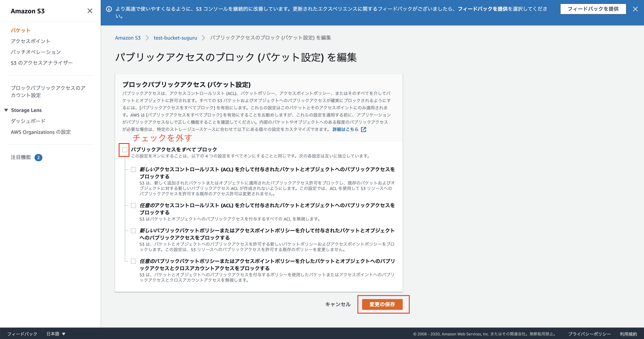
Task: Toggle パブリックアクセスをすべてブロック checkbox
Action: [x=125, y=150]
